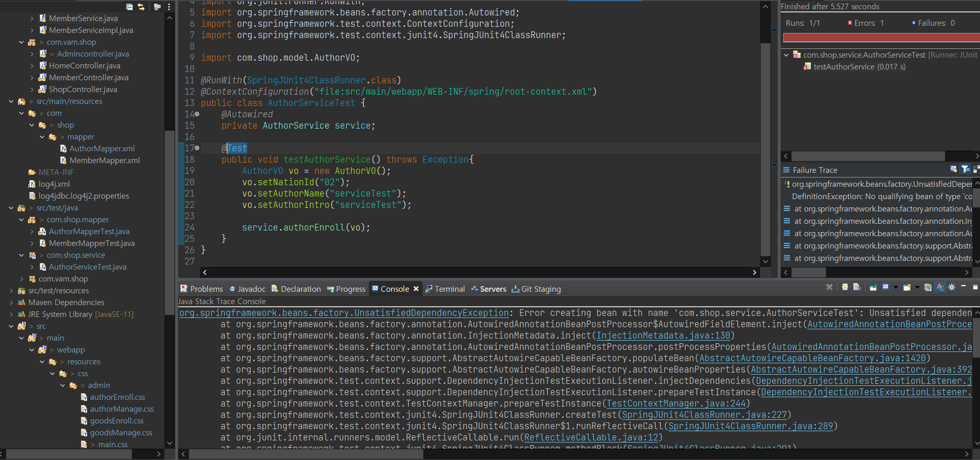Open TestContextManager.java:244 link
The image size is (980, 460).
point(676,403)
